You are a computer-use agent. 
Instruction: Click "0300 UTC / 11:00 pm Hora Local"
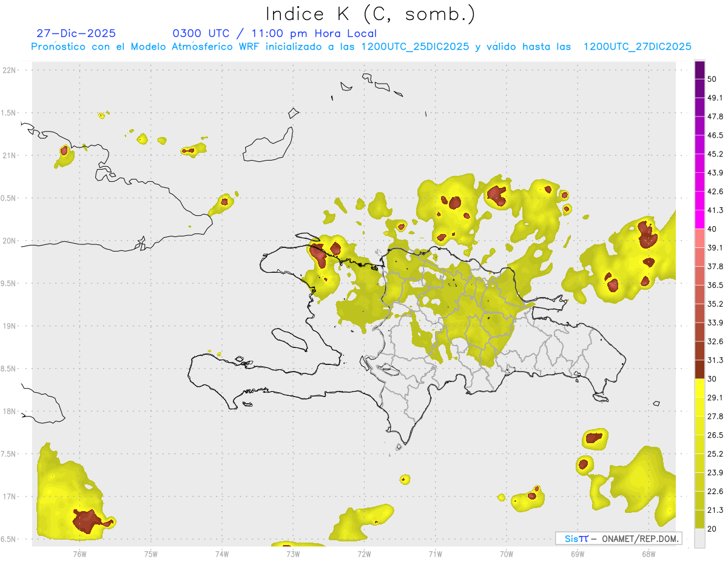pos(275,33)
